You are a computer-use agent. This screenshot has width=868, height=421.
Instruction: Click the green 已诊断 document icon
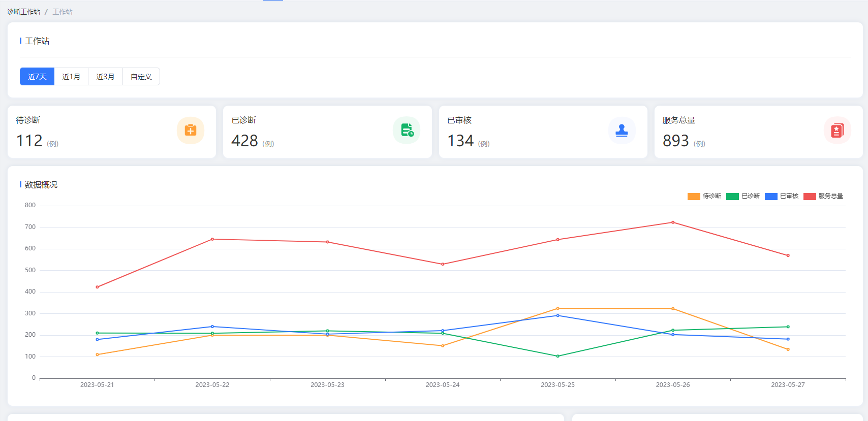tap(407, 131)
